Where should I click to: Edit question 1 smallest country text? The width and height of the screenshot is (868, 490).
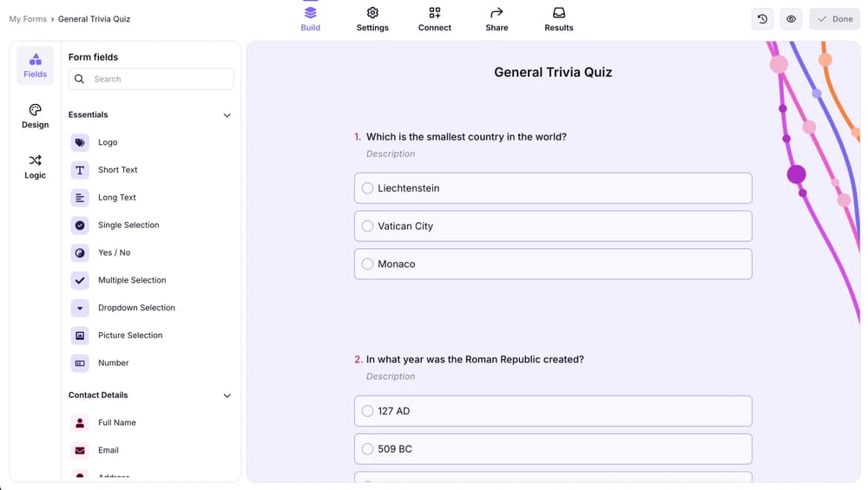(x=466, y=137)
